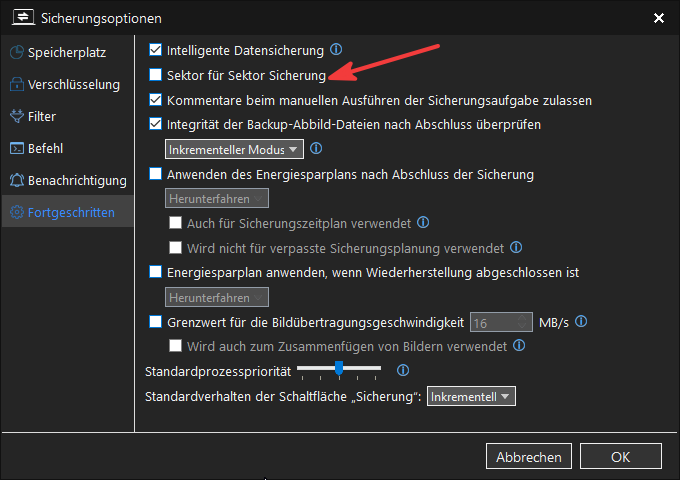Show info for Standardprozesspriorität slider

click(x=403, y=370)
